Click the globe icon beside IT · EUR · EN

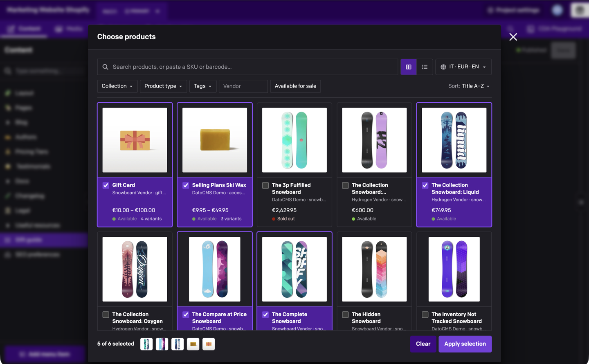click(x=443, y=67)
